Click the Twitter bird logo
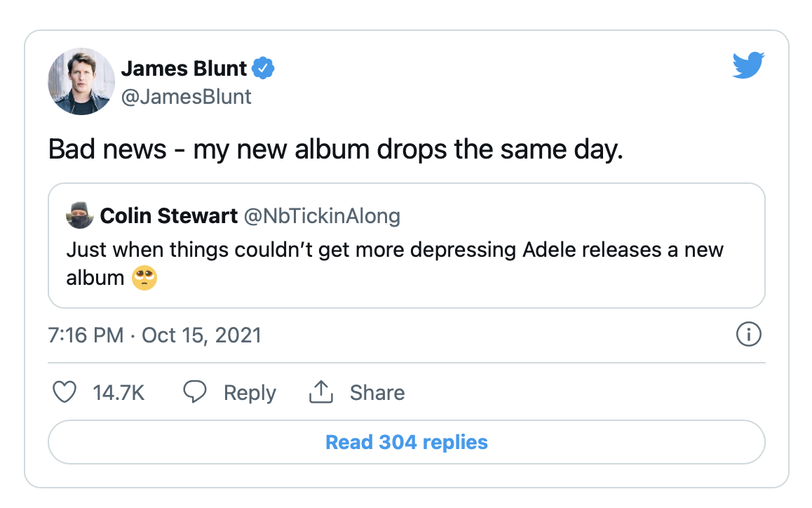This screenshot has width=812, height=508. coord(747,65)
